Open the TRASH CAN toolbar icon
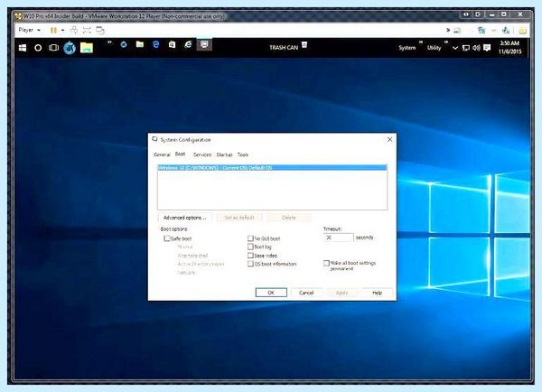This screenshot has height=392, width=542. [x=304, y=45]
